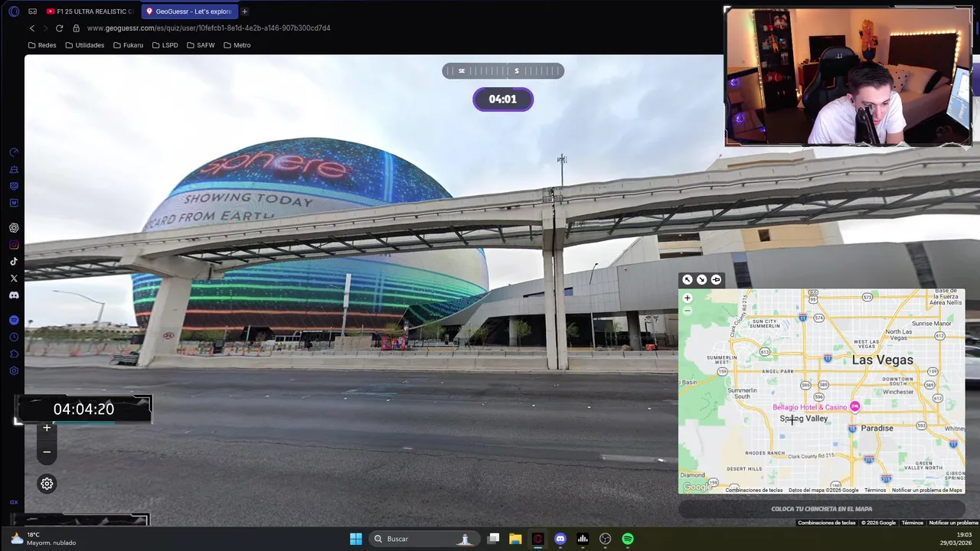
Task: Open browser settings gear in the sidebar
Action: click(x=14, y=370)
